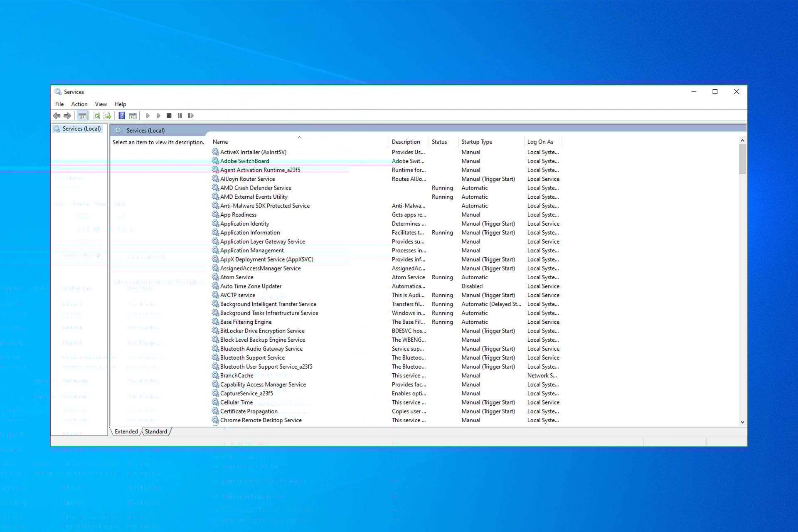Click the Export List toolbar icon
The height and width of the screenshot is (532, 798).
[x=107, y=116]
